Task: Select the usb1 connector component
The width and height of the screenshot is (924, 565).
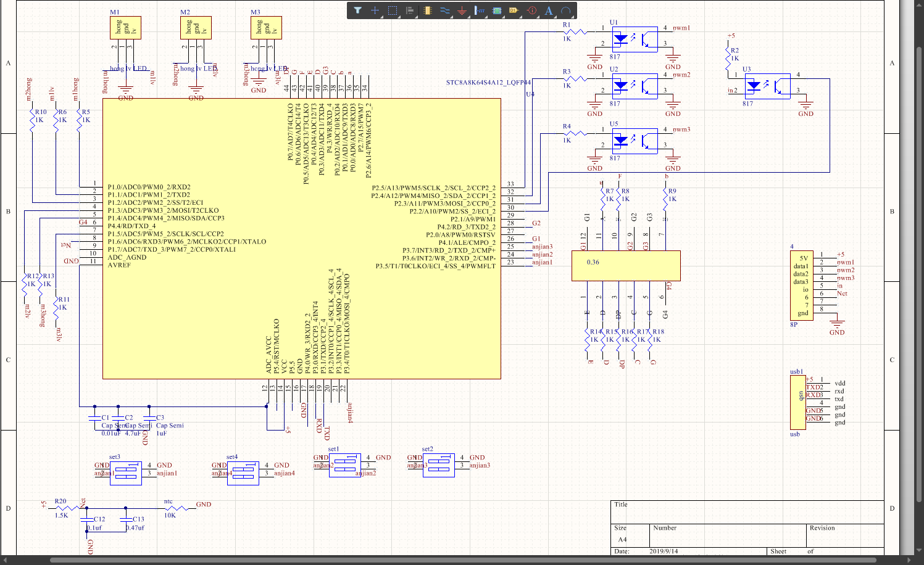Action: (x=798, y=402)
